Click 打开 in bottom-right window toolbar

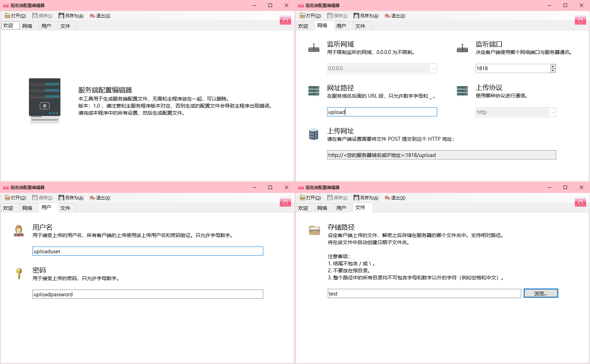coord(311,198)
